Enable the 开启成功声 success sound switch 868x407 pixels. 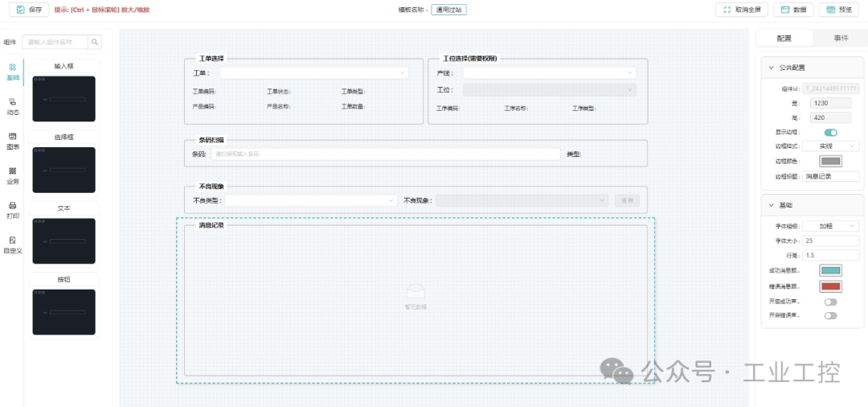tap(831, 302)
